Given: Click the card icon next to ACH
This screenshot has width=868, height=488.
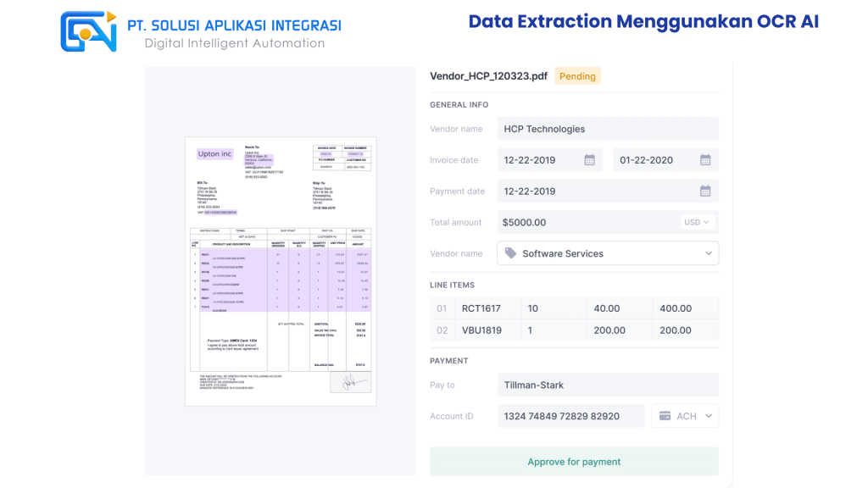Looking at the screenshot, I should tap(665, 416).
